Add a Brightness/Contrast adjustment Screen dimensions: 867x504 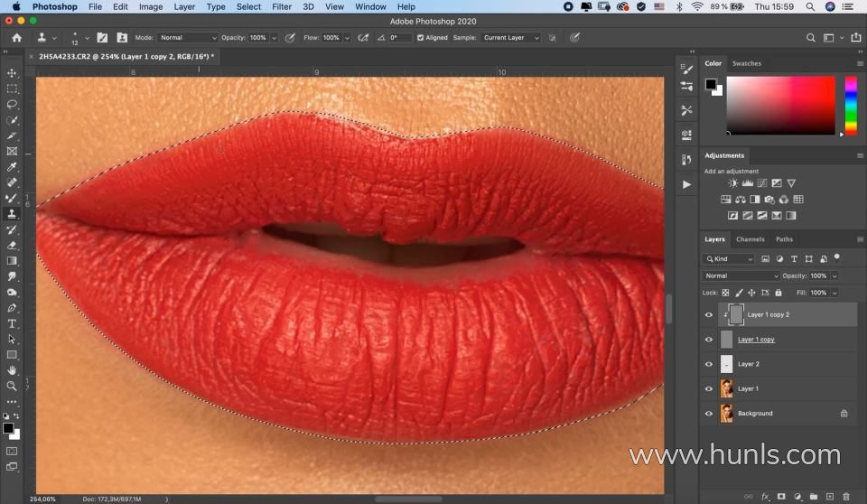tap(732, 183)
